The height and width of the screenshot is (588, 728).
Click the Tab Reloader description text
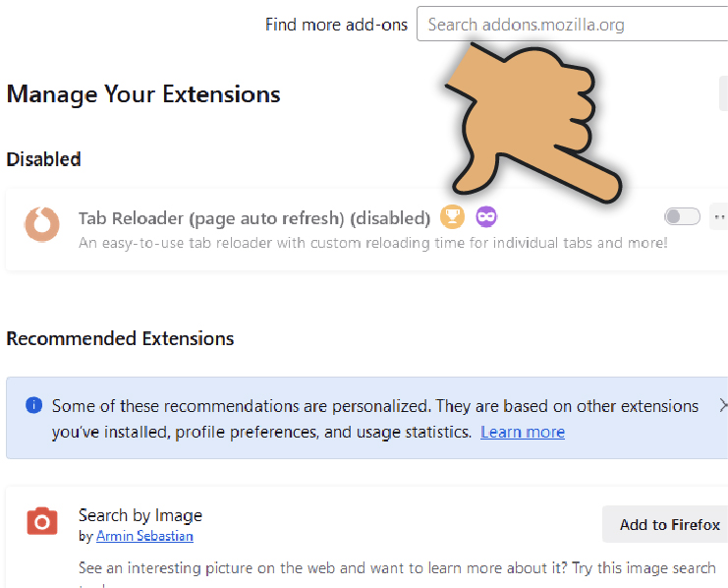point(373,242)
